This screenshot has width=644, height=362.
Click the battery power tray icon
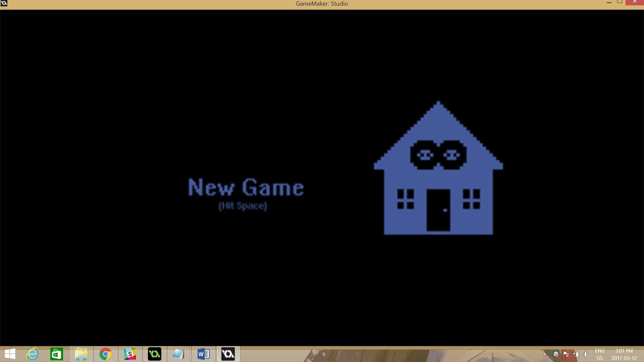pyautogui.click(x=576, y=354)
